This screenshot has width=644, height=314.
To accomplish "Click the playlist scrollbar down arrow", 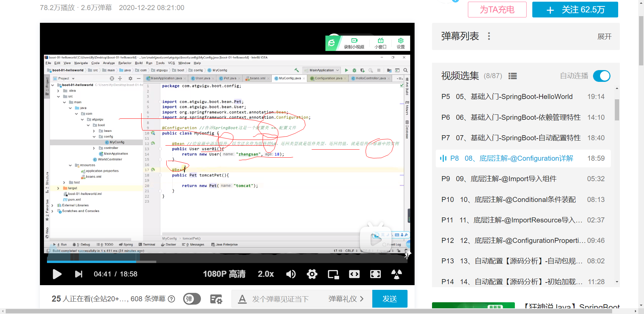I will [x=617, y=282].
